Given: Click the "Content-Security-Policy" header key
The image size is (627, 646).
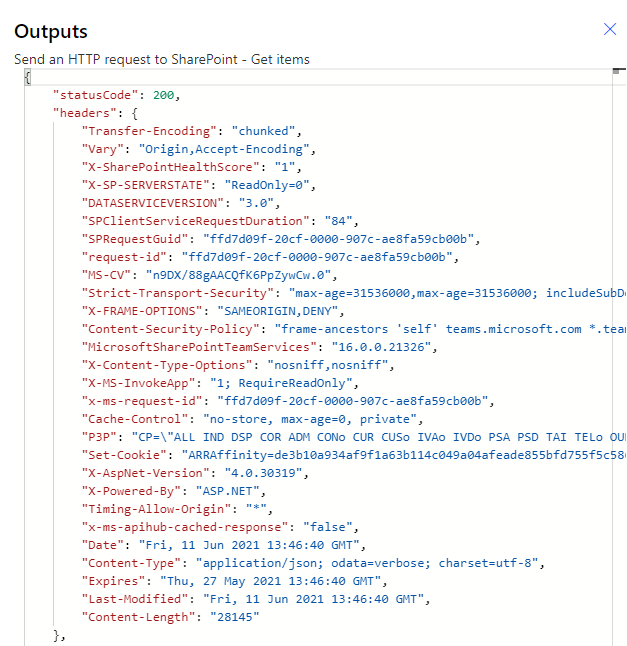Looking at the screenshot, I should click(x=170, y=329).
